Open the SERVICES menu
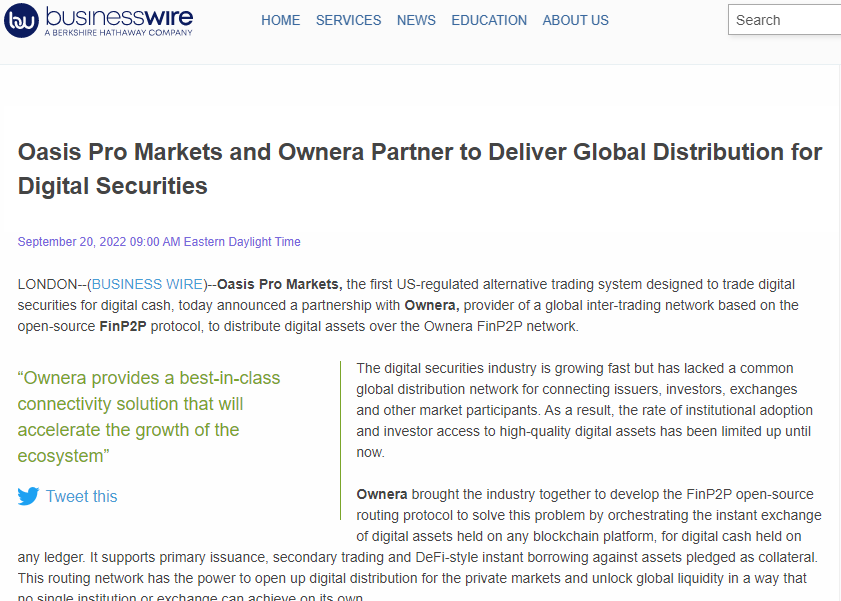Screen dimensions: 841x601 (348, 20)
